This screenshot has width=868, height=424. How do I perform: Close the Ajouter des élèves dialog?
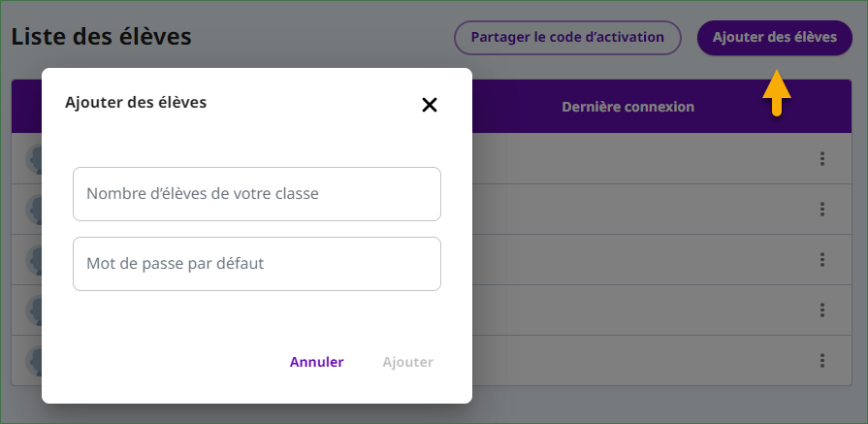[x=430, y=105]
